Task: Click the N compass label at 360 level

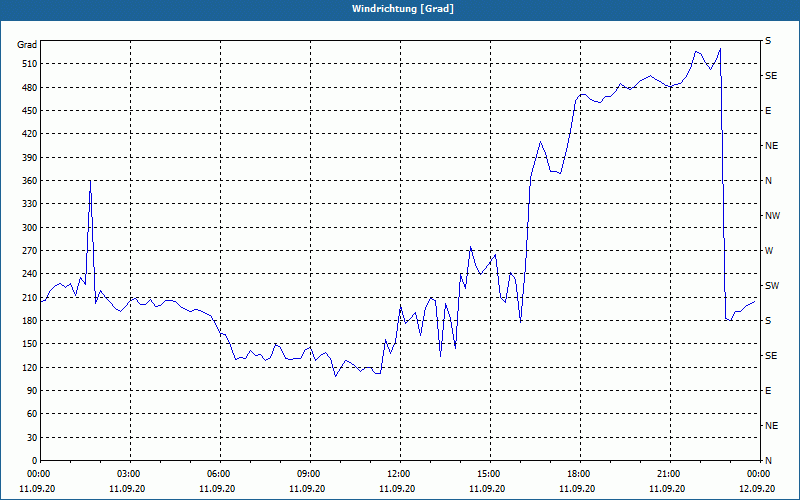Action: click(768, 181)
